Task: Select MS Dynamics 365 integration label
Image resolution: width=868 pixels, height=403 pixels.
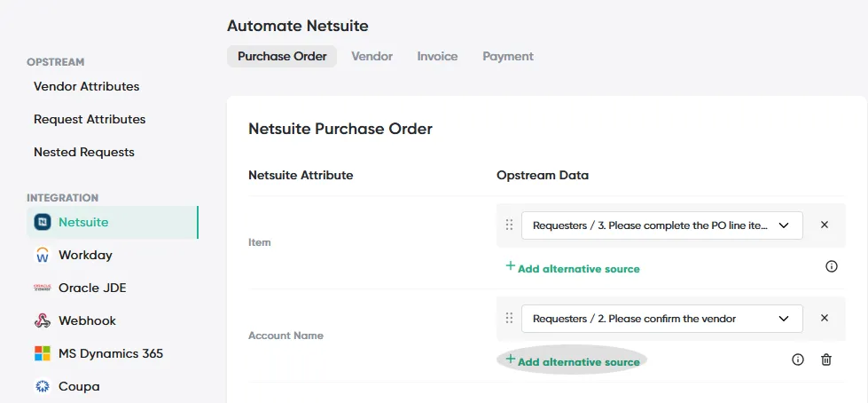Action: pyautogui.click(x=111, y=353)
